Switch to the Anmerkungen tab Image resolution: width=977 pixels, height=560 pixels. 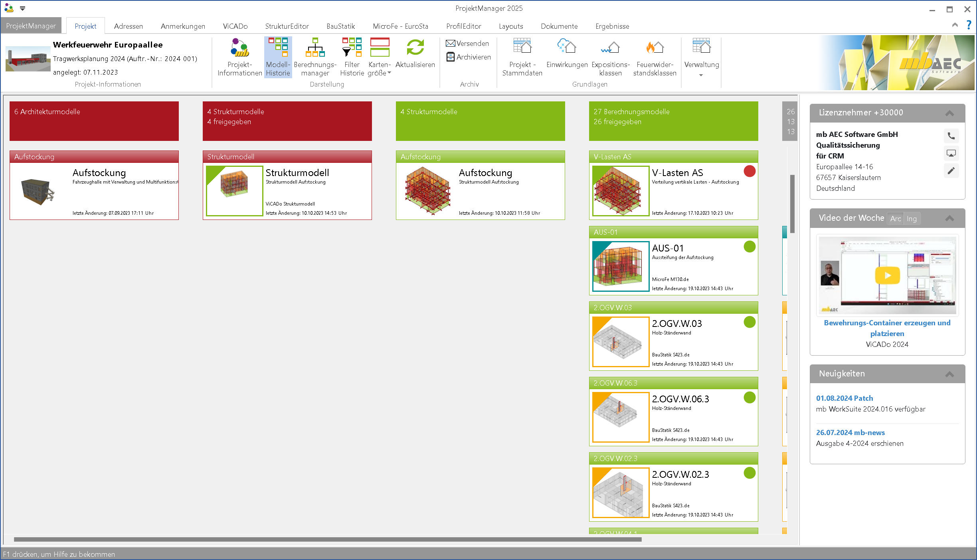click(183, 26)
